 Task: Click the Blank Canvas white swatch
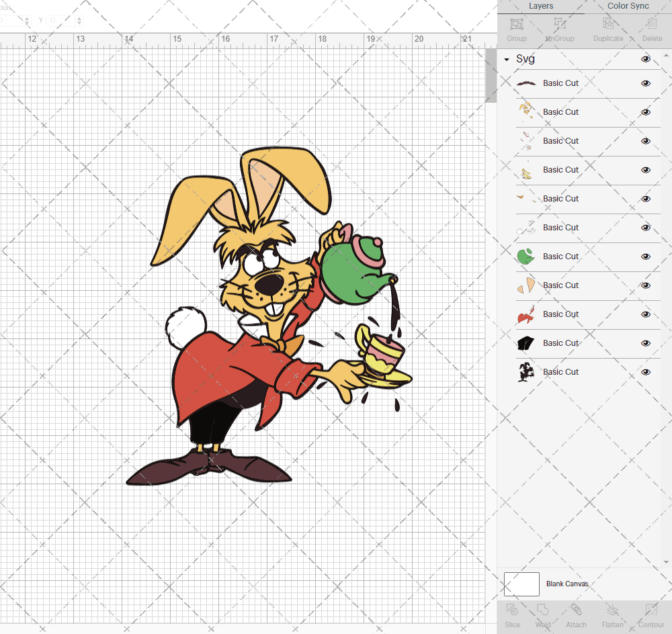[x=521, y=584]
